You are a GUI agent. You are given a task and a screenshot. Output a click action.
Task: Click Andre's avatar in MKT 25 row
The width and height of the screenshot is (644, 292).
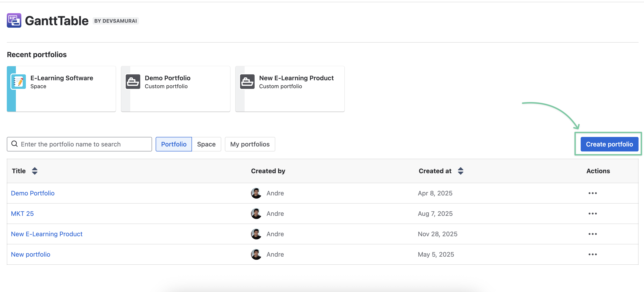pos(256,214)
